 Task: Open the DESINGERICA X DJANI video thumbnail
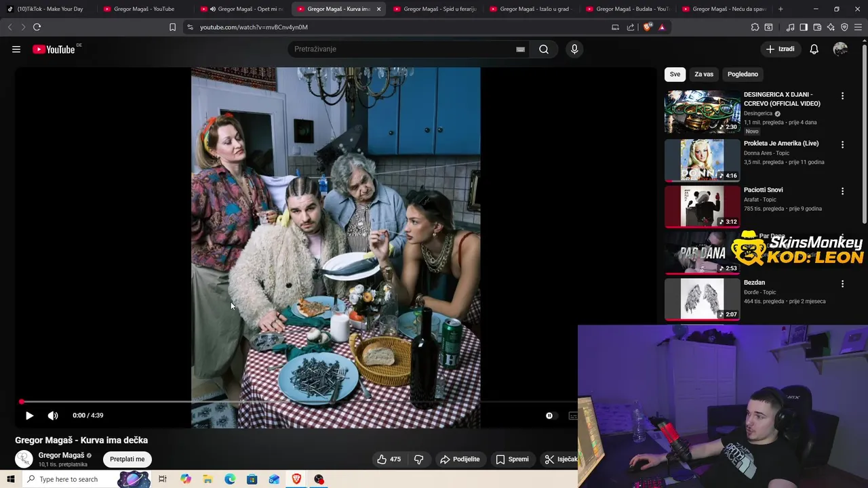(703, 112)
